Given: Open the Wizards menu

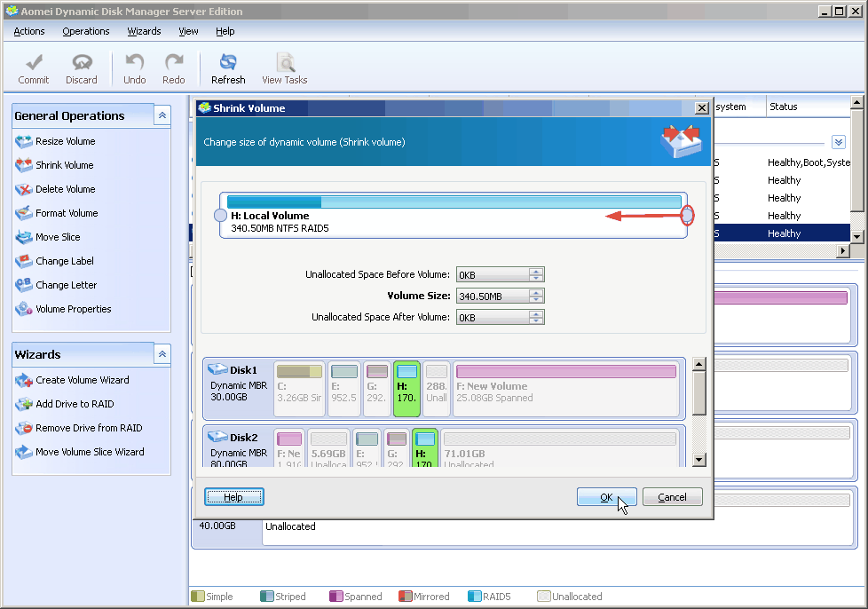Looking at the screenshot, I should tap(144, 32).
